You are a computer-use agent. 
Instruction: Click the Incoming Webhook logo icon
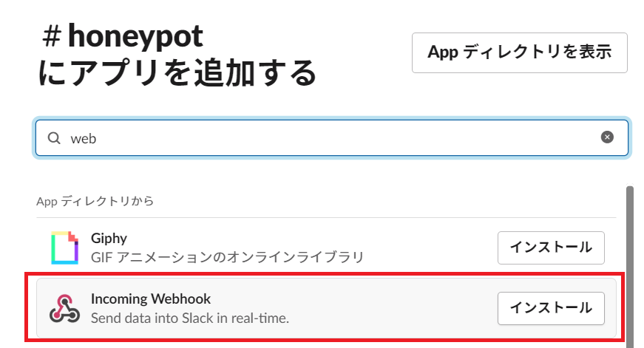pos(64,308)
